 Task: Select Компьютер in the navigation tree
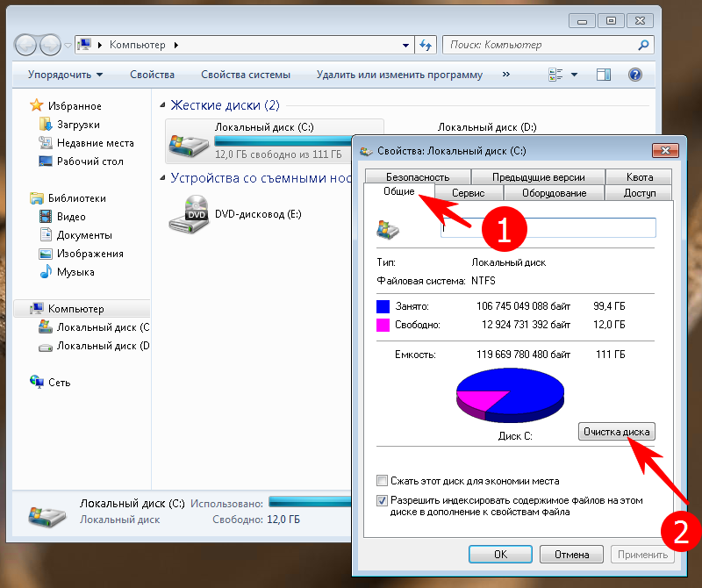pos(82,309)
